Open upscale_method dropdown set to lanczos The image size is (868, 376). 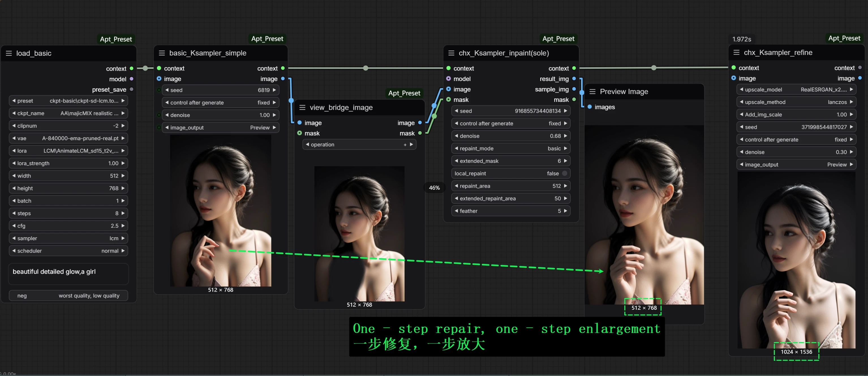pyautogui.click(x=797, y=102)
